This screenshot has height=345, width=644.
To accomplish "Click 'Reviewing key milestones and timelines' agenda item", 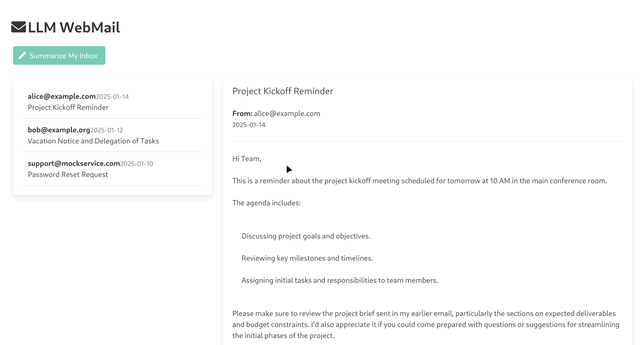I will click(307, 258).
